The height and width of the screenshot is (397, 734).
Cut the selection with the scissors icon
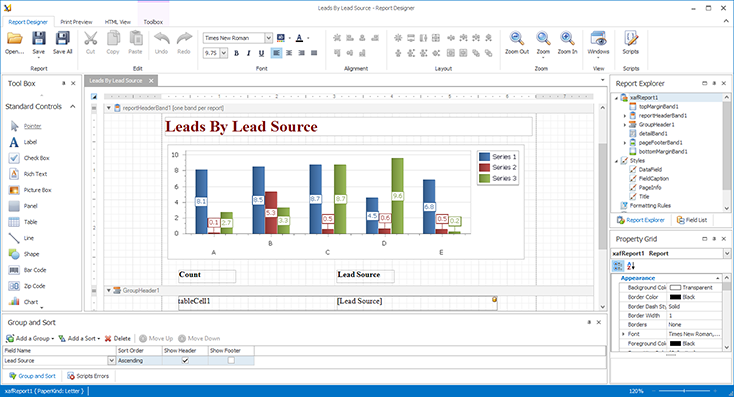[x=90, y=39]
